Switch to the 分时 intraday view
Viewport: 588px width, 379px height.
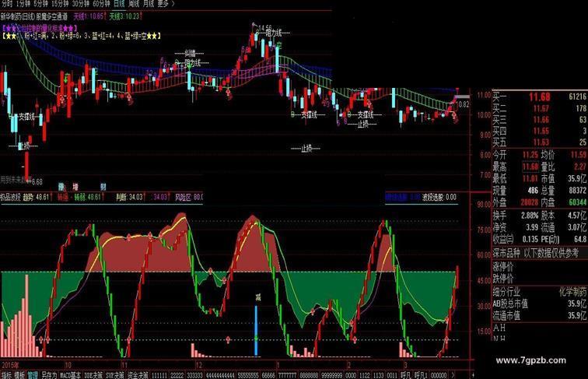(x=7, y=4)
